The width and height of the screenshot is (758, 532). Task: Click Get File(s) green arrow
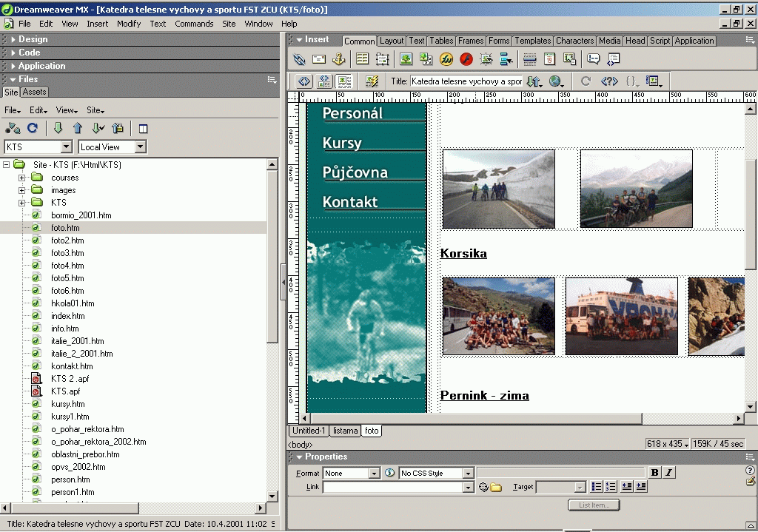[x=58, y=128]
